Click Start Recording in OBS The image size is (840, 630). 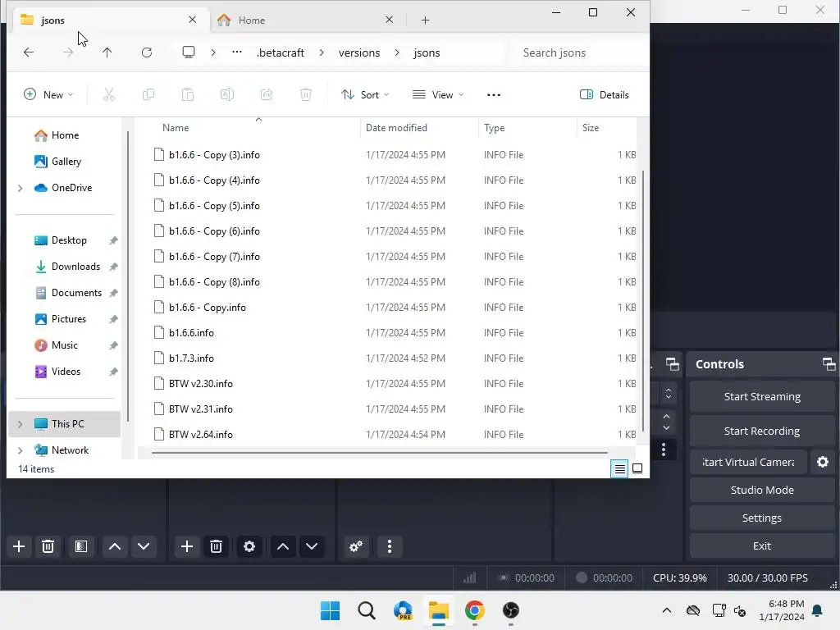[762, 431]
